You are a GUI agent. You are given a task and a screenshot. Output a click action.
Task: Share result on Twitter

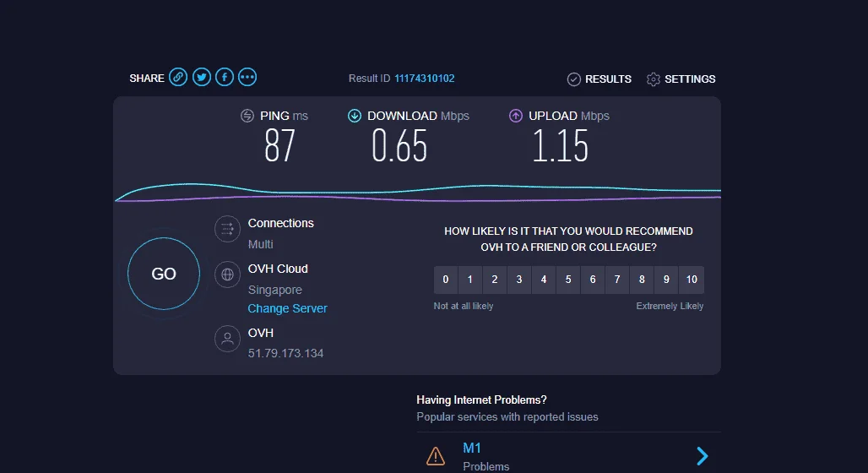[202, 77]
